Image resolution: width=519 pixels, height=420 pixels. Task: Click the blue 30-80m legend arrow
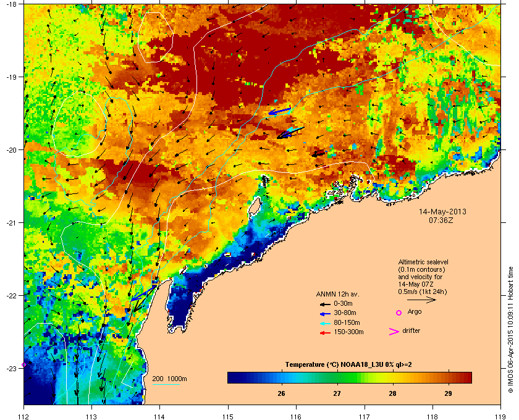pyautogui.click(x=325, y=313)
